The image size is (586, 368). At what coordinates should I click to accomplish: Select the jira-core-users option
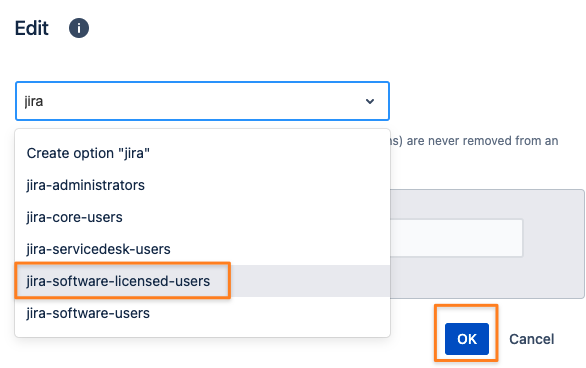[x=202, y=217]
